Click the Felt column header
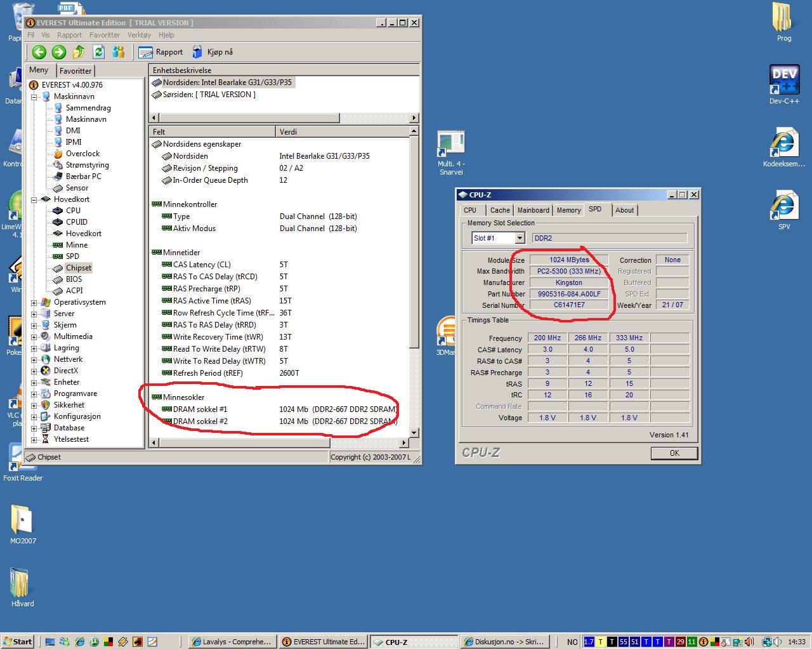 click(x=213, y=131)
